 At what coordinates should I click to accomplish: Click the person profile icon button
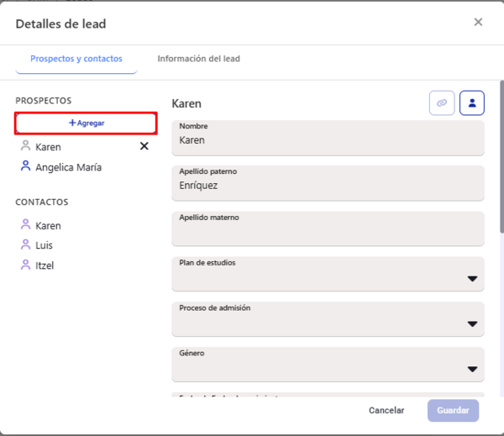[472, 103]
